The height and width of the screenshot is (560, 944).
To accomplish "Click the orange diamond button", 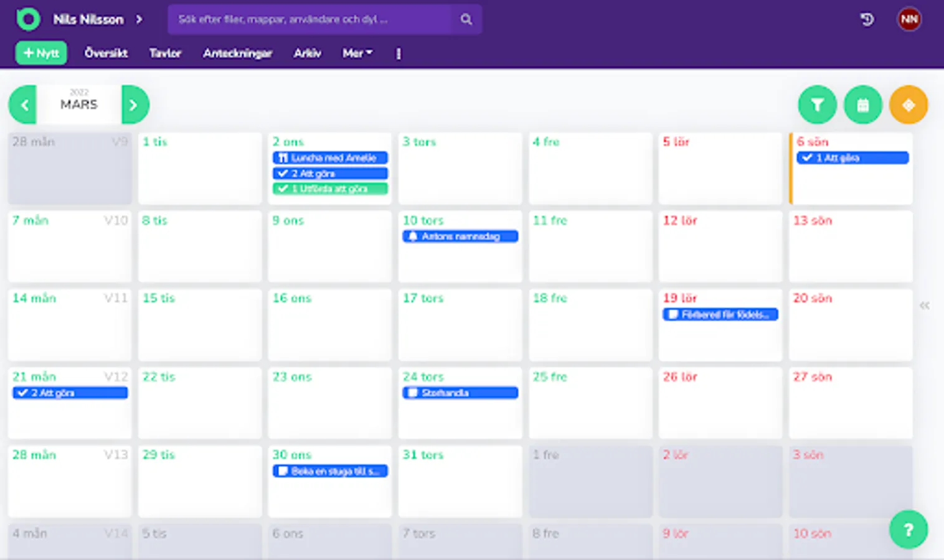I will click(x=909, y=105).
